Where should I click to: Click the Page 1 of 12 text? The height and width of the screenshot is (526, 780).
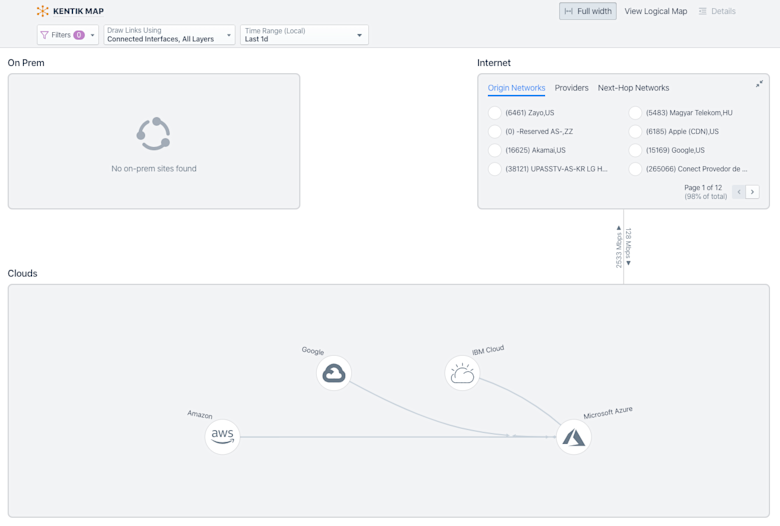tap(703, 188)
